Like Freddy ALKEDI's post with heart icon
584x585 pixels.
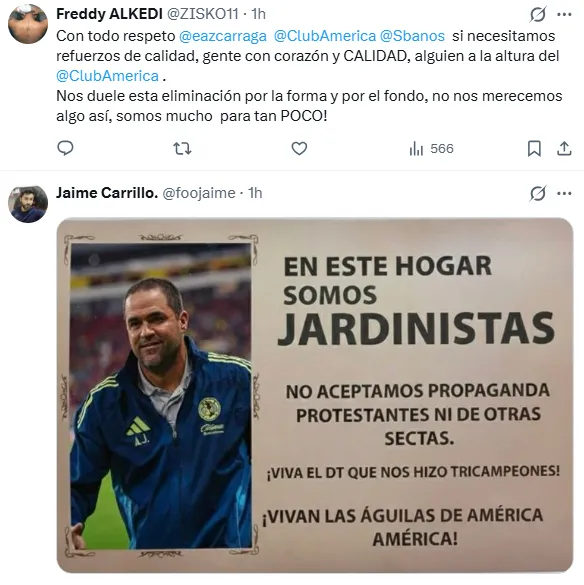tap(299, 148)
